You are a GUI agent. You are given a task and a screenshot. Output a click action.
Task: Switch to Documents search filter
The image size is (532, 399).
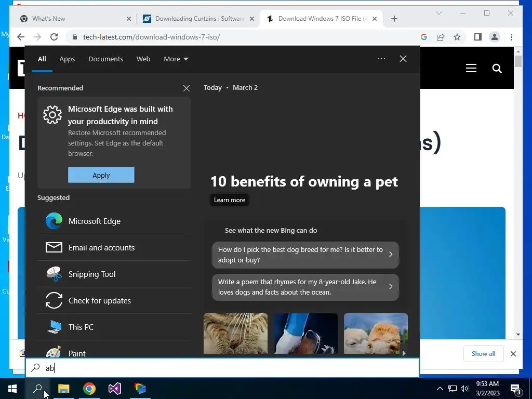[x=105, y=59]
